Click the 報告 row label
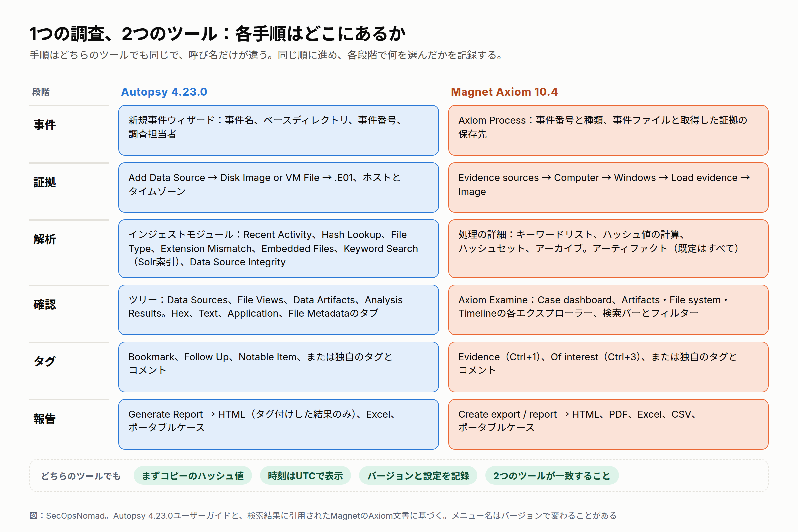The width and height of the screenshot is (798, 532). pos(45,419)
